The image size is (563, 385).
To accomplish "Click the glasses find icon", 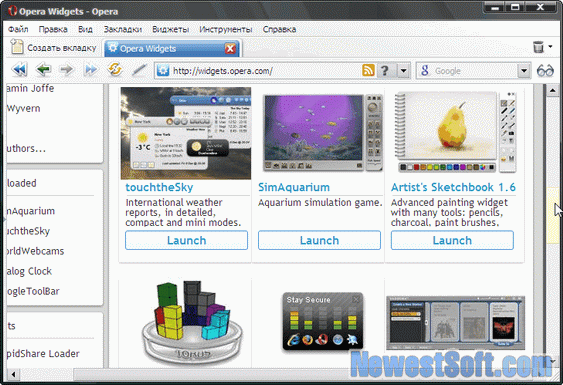I will click(x=545, y=70).
